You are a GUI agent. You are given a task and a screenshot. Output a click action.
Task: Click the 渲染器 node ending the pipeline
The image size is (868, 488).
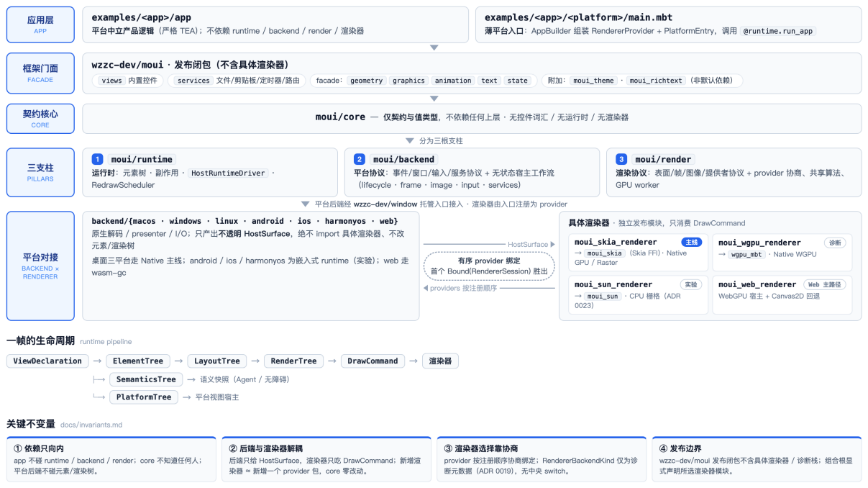(440, 361)
